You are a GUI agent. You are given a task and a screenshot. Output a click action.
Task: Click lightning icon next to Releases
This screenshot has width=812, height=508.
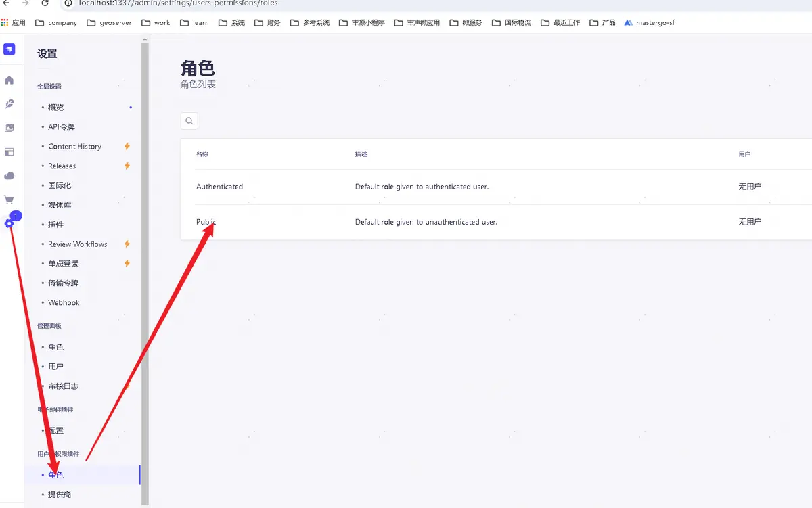pos(127,166)
